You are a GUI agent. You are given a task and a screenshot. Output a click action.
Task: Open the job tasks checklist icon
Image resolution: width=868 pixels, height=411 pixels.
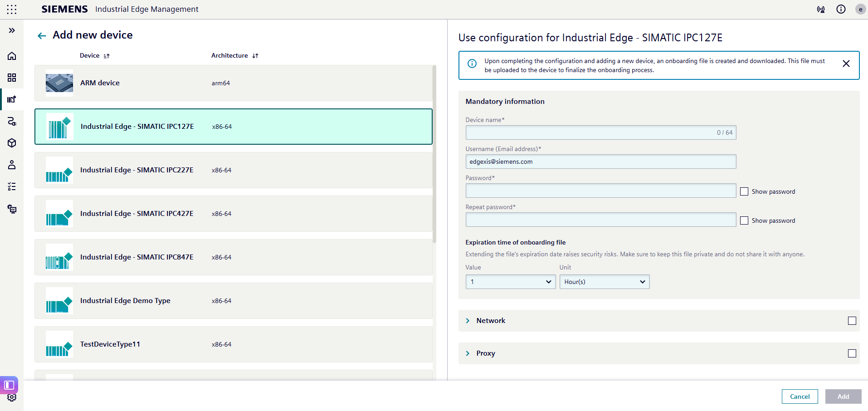(12, 186)
